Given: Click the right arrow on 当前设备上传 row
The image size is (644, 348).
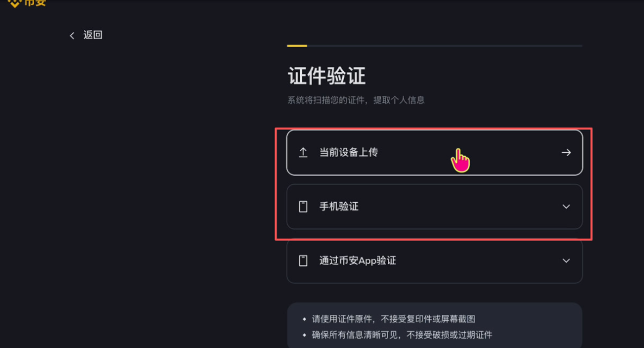Looking at the screenshot, I should click(566, 152).
